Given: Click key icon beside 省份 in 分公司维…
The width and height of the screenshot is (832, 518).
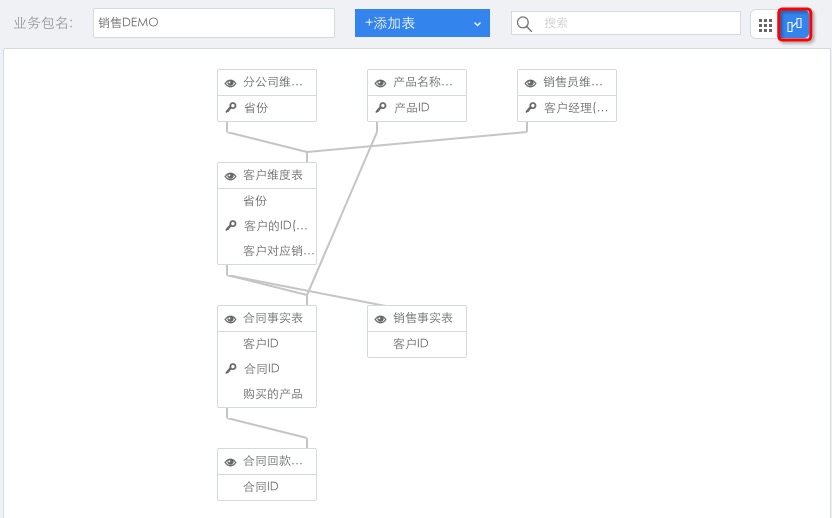Looking at the screenshot, I should (x=231, y=108).
